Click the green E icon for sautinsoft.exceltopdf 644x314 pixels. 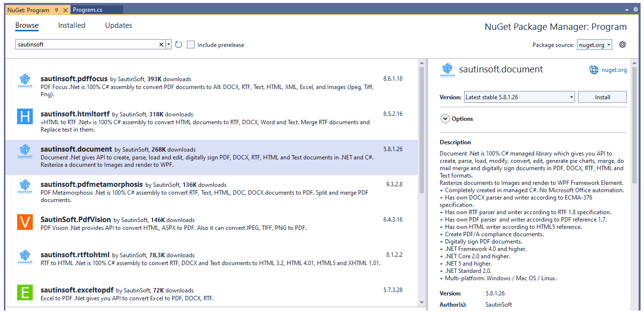tap(24, 292)
